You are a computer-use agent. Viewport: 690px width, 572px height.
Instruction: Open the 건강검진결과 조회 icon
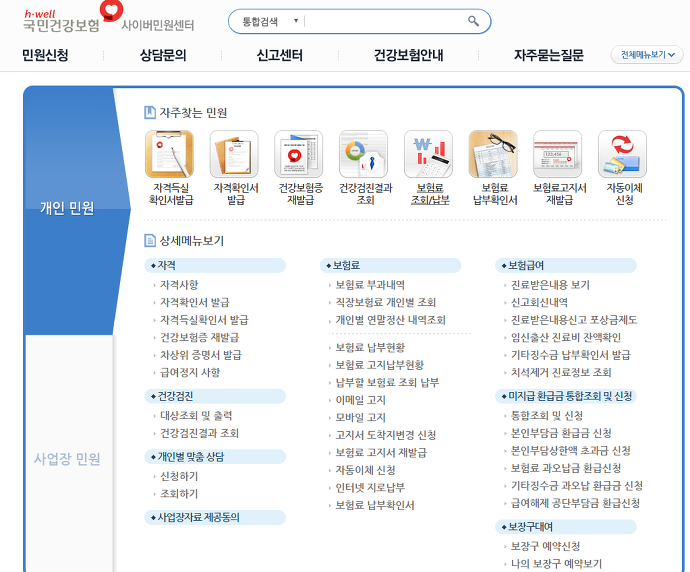363,154
